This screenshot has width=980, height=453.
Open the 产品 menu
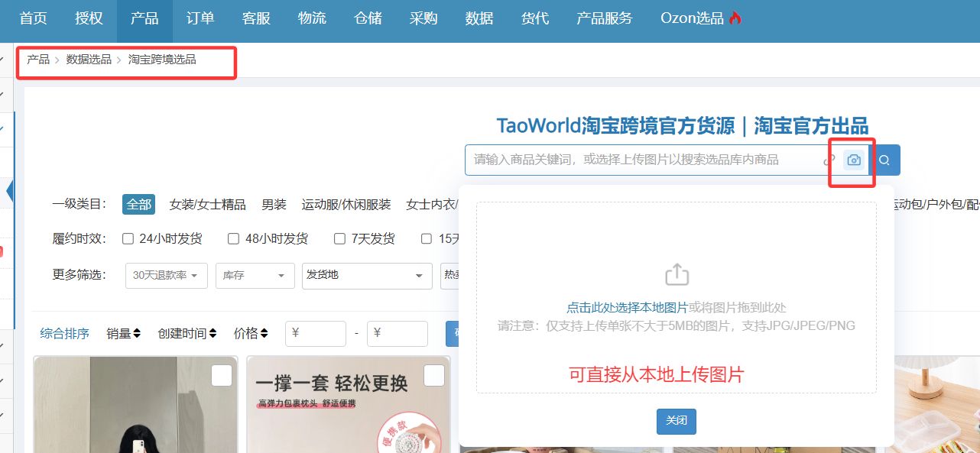(144, 19)
